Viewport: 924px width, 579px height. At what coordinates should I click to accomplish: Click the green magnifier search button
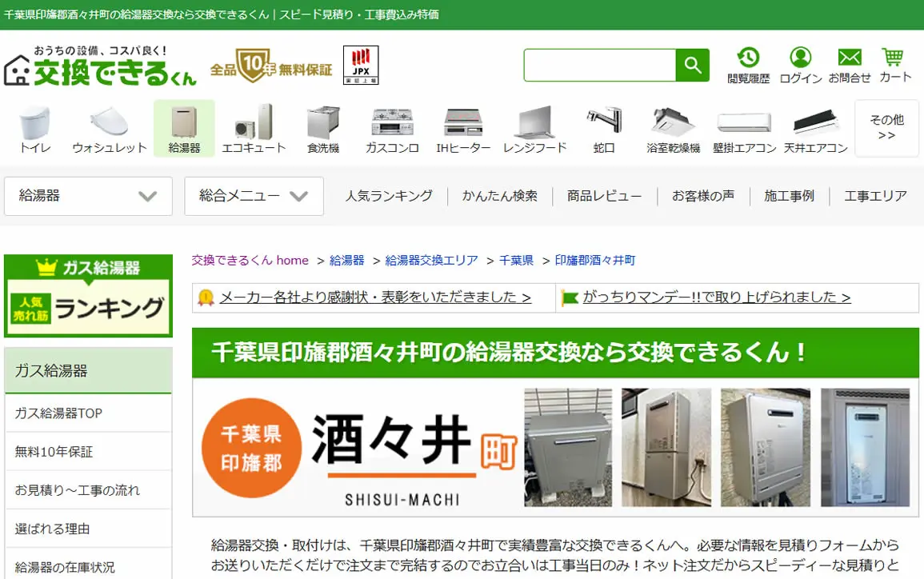click(693, 65)
